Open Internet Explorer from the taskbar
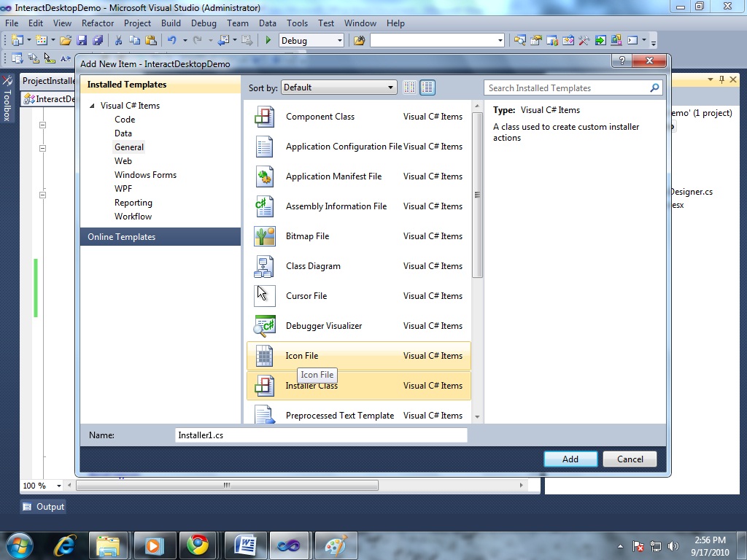The height and width of the screenshot is (560, 747). (65, 545)
